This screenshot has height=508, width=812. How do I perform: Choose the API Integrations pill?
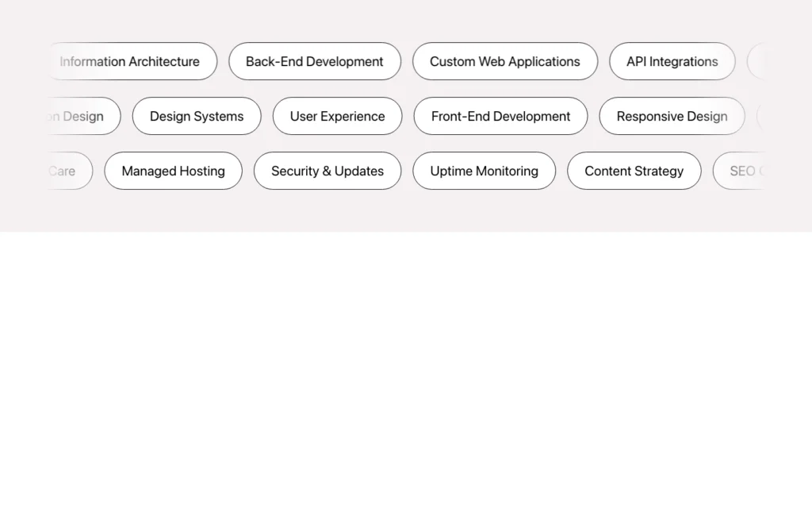672,61
